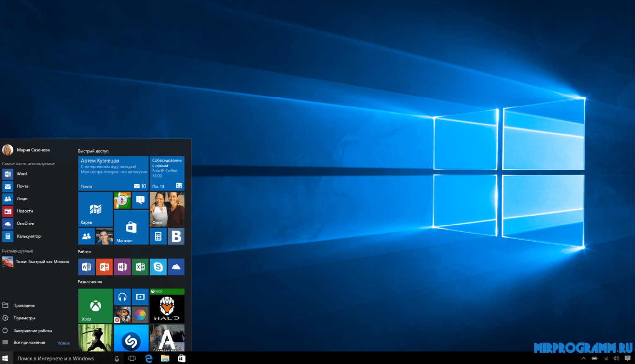
Task: Open the calculator tile beside the VK tile
Action: point(158,236)
